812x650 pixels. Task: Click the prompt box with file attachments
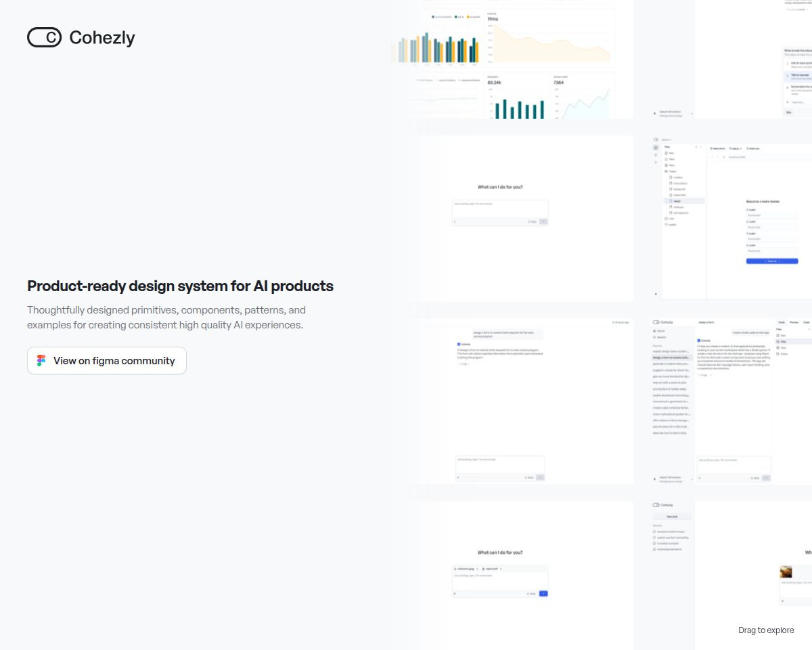tap(500, 582)
